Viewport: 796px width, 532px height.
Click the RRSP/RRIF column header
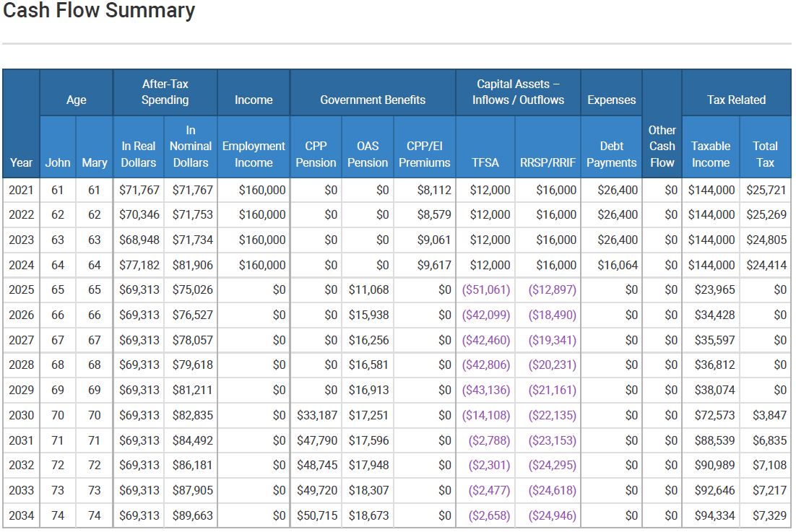point(548,162)
